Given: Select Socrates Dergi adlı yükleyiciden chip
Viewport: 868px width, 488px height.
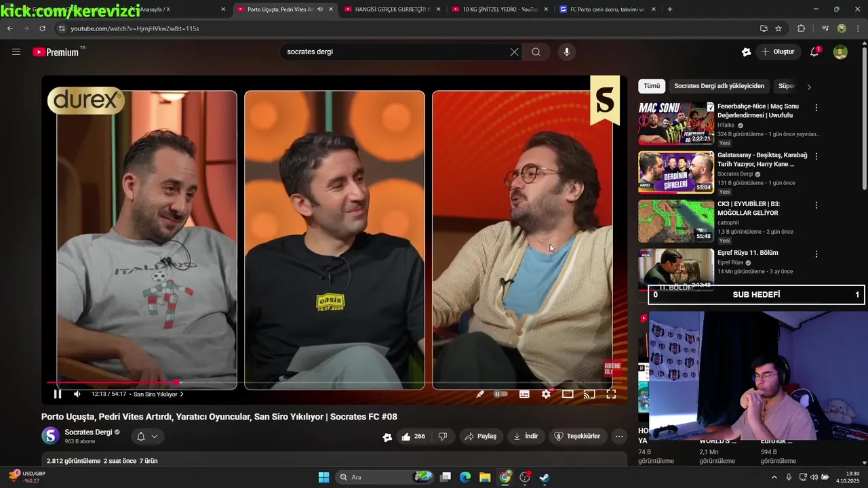Looking at the screenshot, I should 719,86.
